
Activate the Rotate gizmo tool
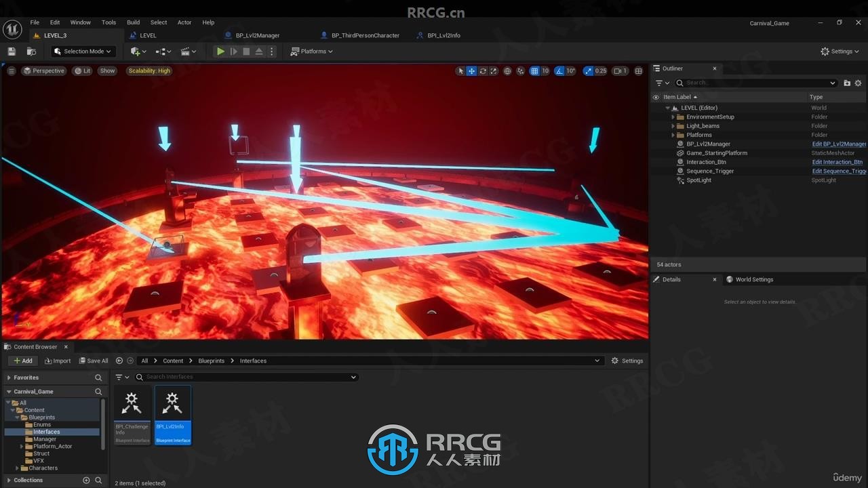(x=483, y=70)
